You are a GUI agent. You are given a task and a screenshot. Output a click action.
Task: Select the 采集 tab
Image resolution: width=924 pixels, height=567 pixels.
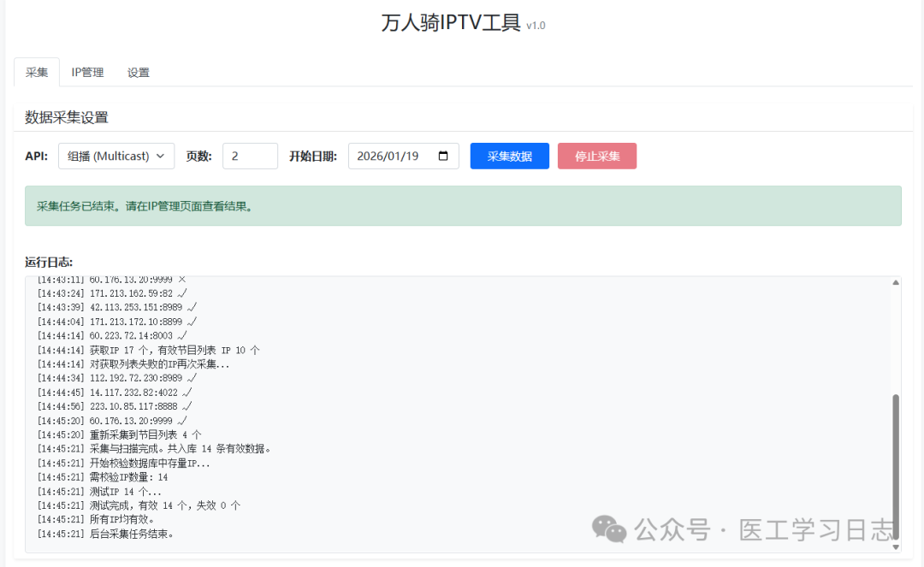36,73
